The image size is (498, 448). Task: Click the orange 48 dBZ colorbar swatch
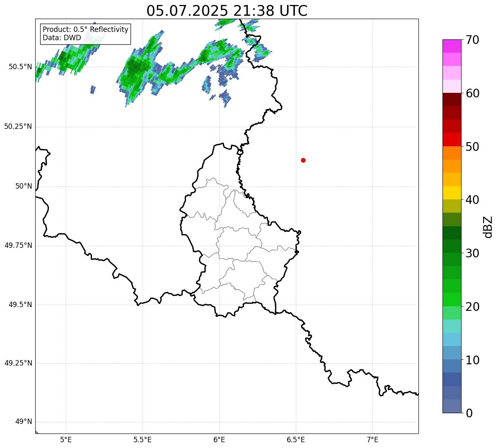(452, 153)
